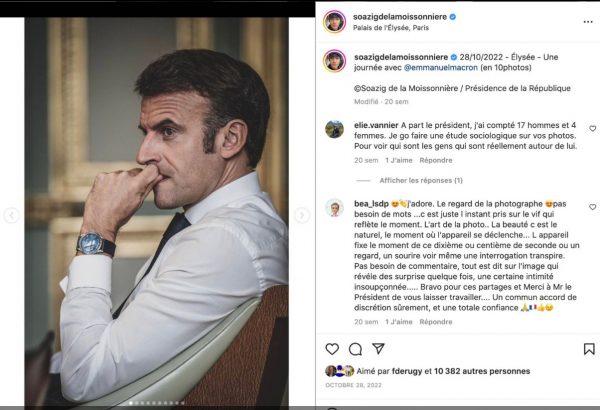Toggle save with the bookmark icon

[x=589, y=349]
